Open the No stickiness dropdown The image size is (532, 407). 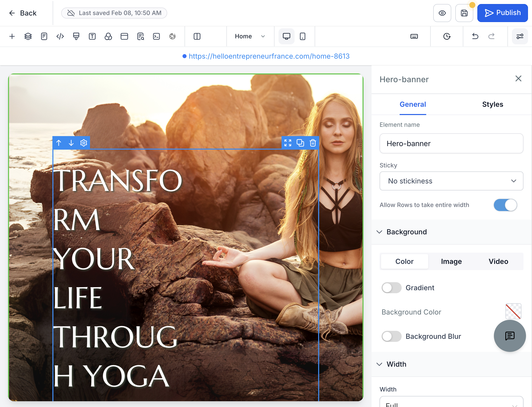coord(451,181)
